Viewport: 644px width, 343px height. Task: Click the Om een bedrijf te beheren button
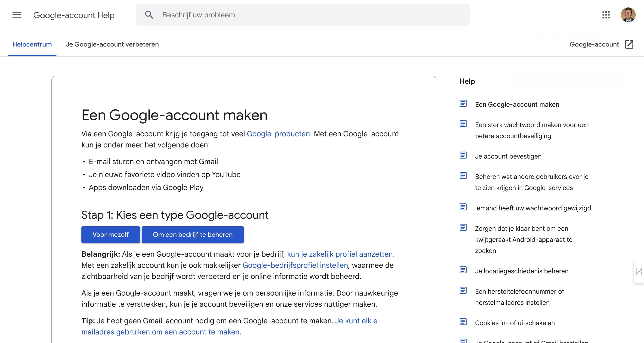click(192, 234)
